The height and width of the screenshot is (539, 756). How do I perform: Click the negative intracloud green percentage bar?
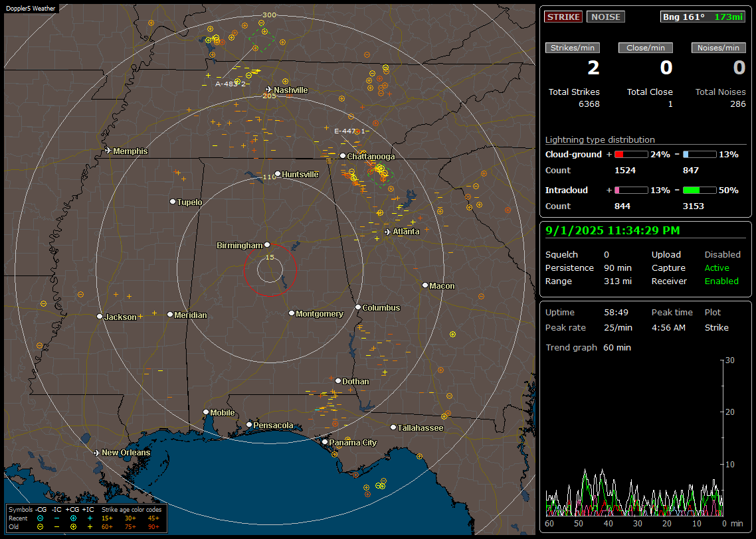[x=700, y=191]
